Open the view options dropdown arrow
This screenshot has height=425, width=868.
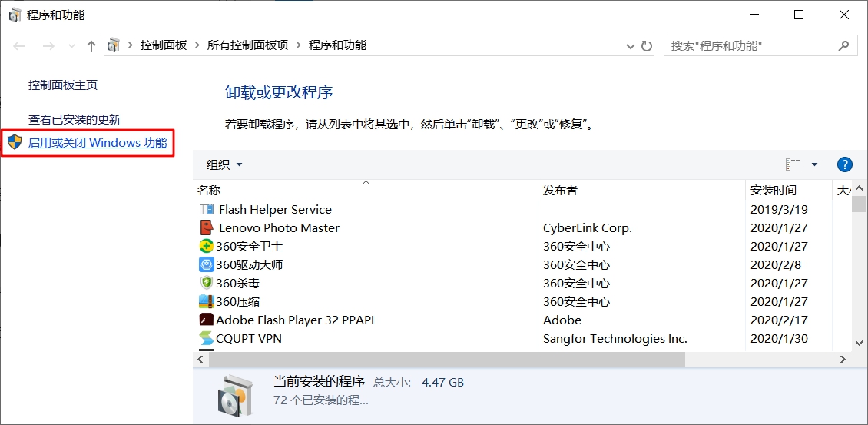pos(814,164)
